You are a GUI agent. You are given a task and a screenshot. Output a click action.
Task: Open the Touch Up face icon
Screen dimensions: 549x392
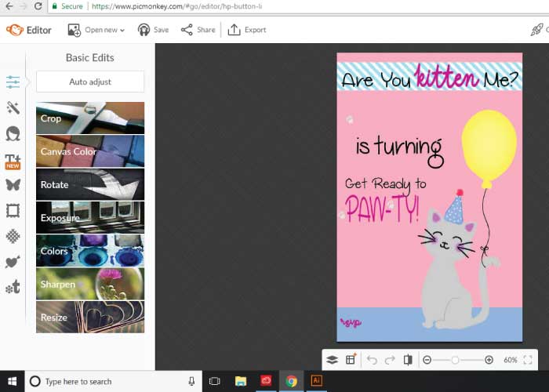[13, 134]
